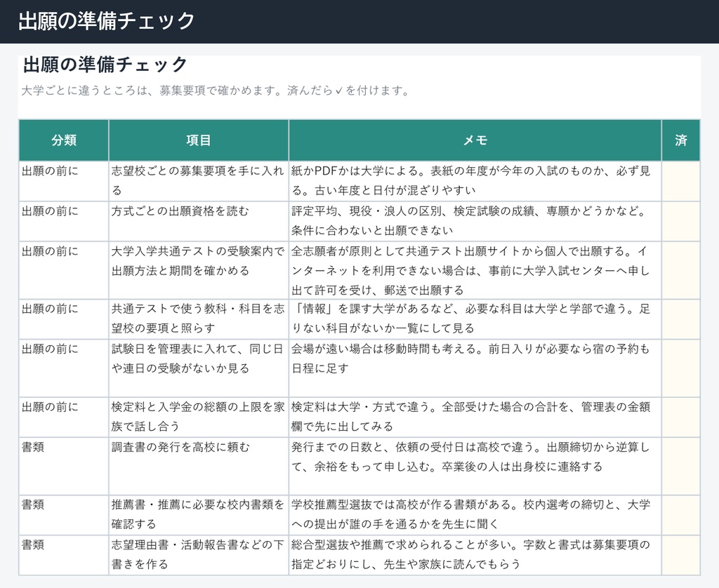Click memo starting 評定平均、現役・浪人の区別

coord(475,221)
